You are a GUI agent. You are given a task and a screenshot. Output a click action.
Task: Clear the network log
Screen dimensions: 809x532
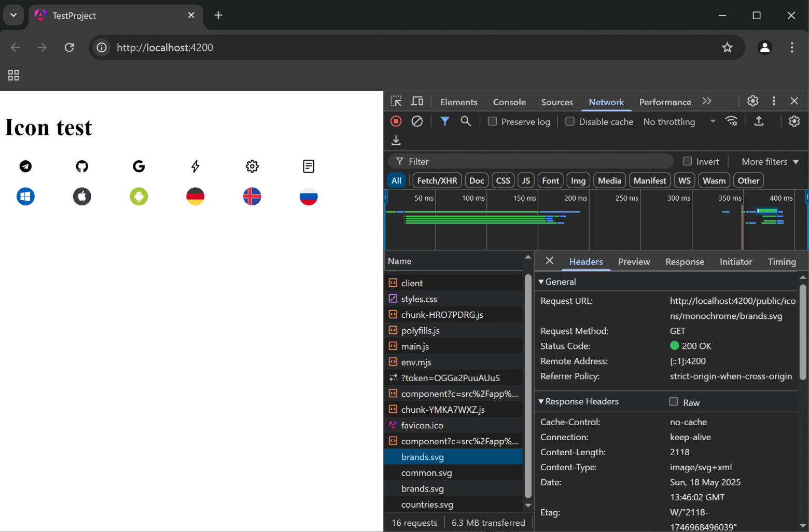(x=417, y=121)
